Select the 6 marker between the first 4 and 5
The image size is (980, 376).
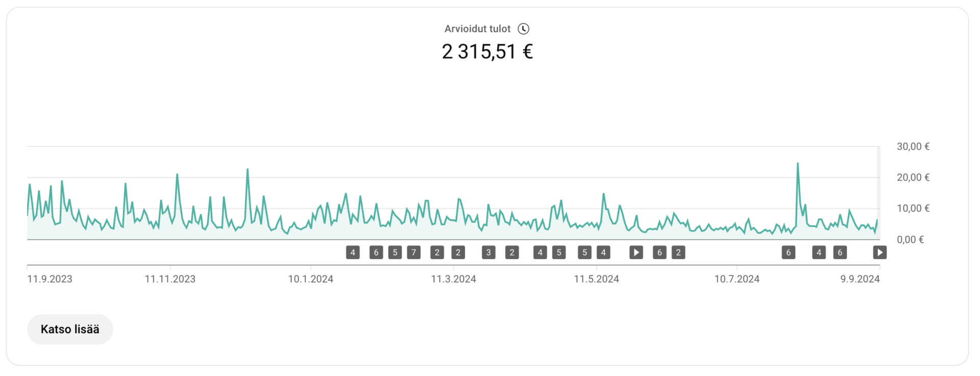pyautogui.click(x=376, y=253)
